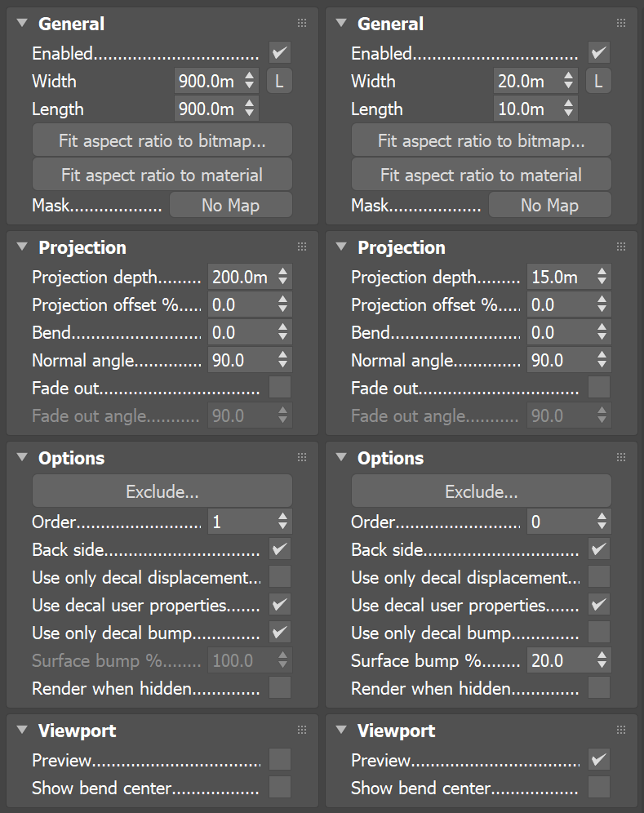644x813 pixels.
Task: Collapse the right Projection rollout
Action: (x=340, y=247)
